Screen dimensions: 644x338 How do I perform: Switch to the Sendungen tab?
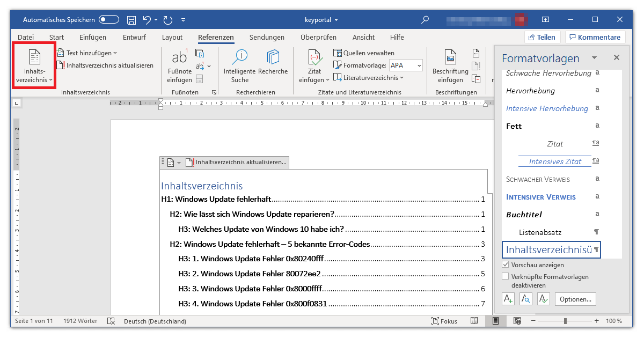pos(267,37)
